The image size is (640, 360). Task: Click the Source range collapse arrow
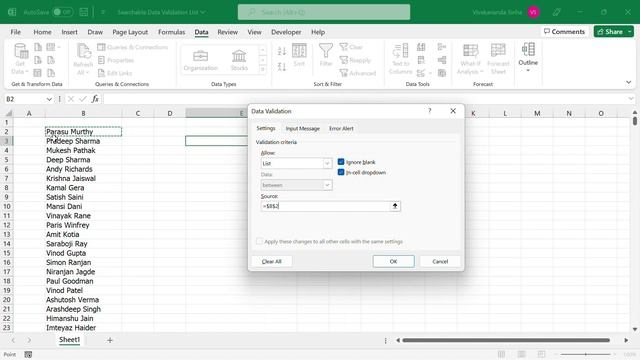tap(395, 206)
